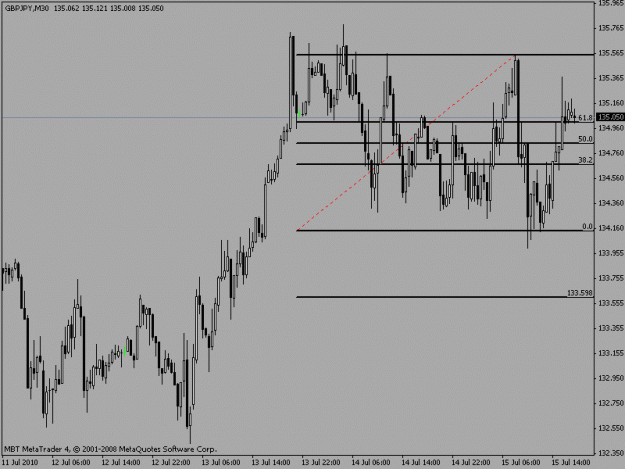Click the 132.750 price axis label
This screenshot has width=625, height=469.
(611, 403)
